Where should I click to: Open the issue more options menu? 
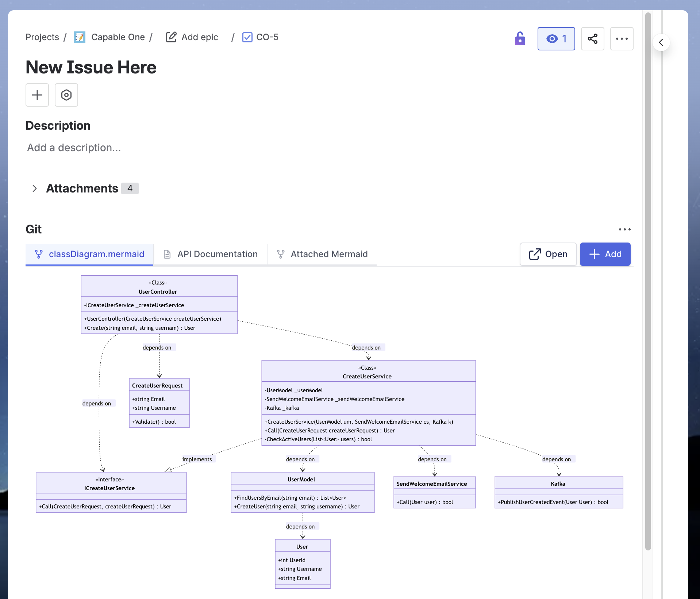click(x=622, y=39)
